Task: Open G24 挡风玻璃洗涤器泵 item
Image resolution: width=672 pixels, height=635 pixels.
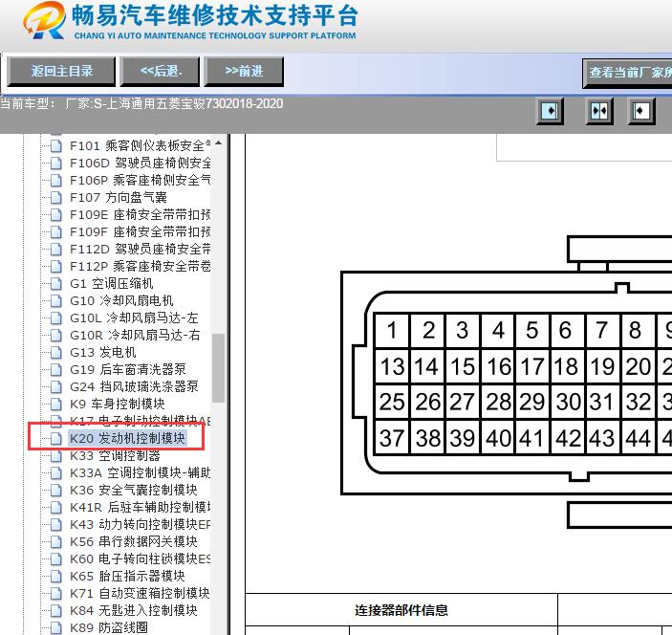Action: click(134, 386)
